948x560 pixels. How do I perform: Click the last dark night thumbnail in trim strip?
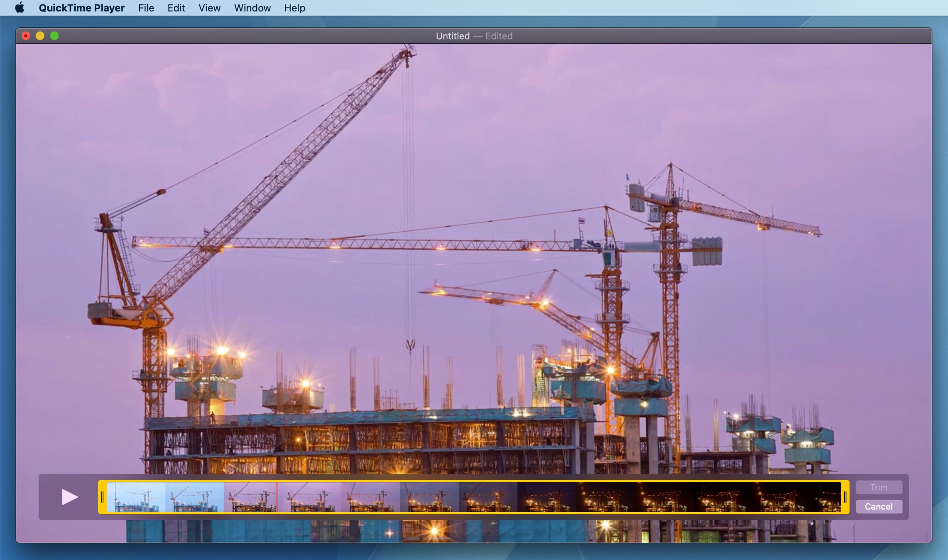(826, 497)
